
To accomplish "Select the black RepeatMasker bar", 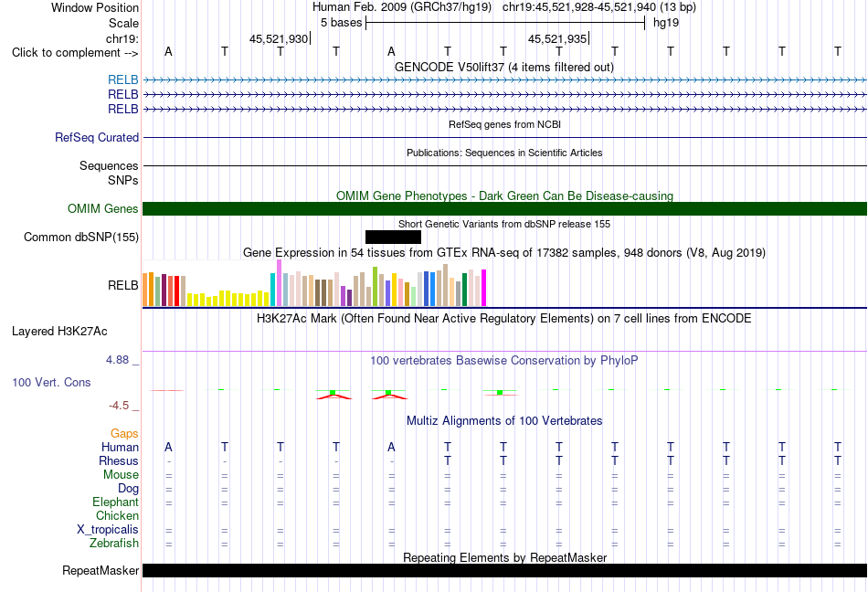I will (x=504, y=570).
